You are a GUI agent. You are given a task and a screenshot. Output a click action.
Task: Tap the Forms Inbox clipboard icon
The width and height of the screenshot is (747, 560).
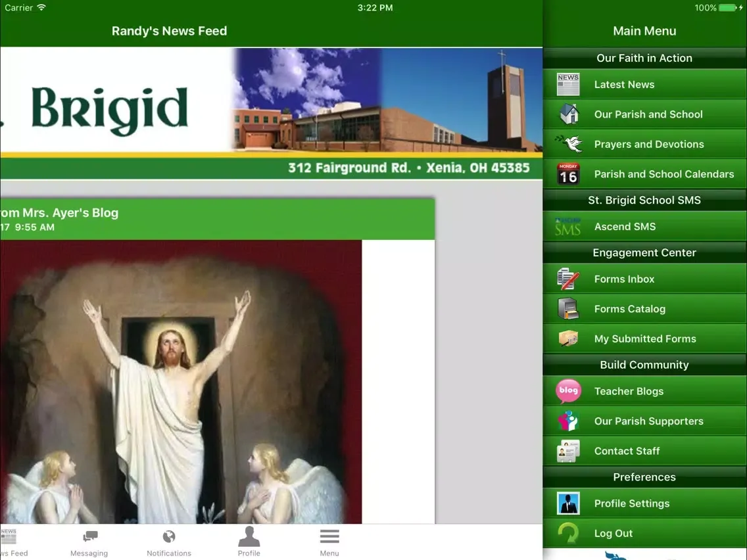coord(568,279)
